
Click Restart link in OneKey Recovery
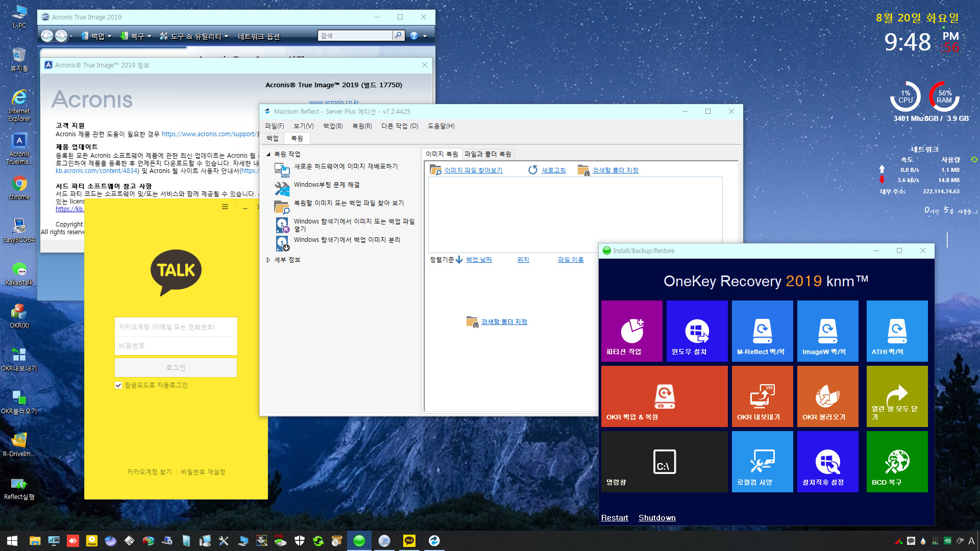click(615, 518)
